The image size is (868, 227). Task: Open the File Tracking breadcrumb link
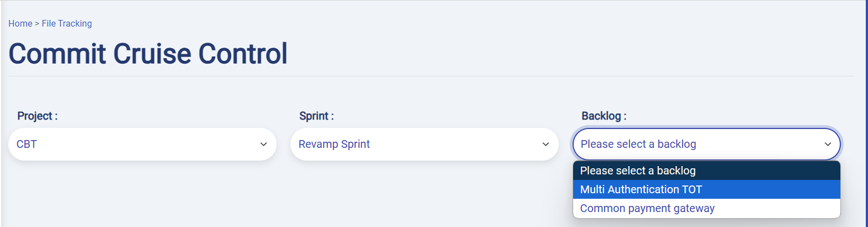pos(67,23)
